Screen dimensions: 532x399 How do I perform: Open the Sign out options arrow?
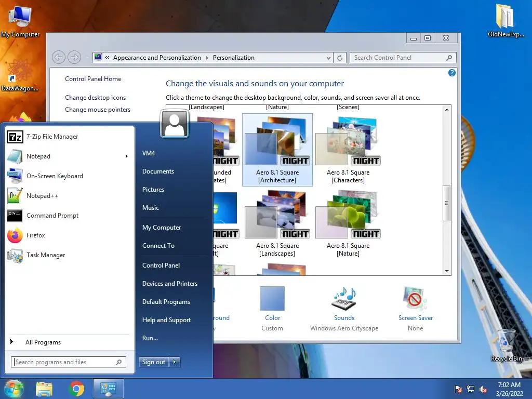[x=175, y=362]
